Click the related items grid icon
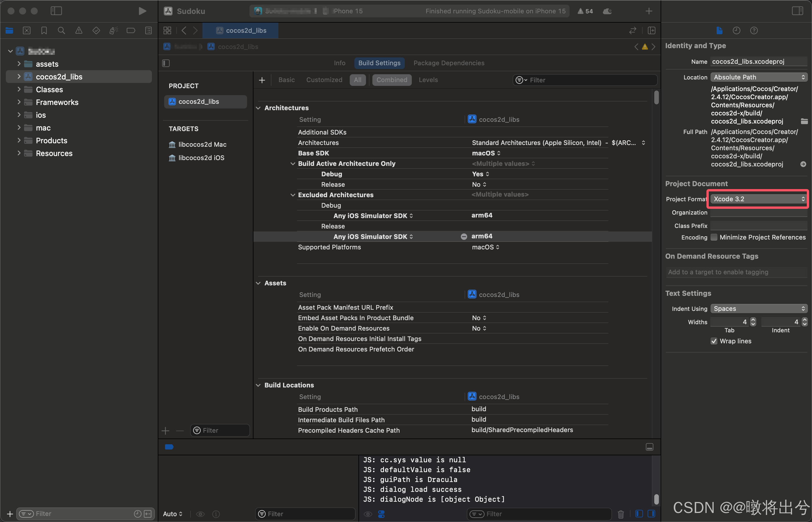Viewport: 812px width, 522px height. 167,30
